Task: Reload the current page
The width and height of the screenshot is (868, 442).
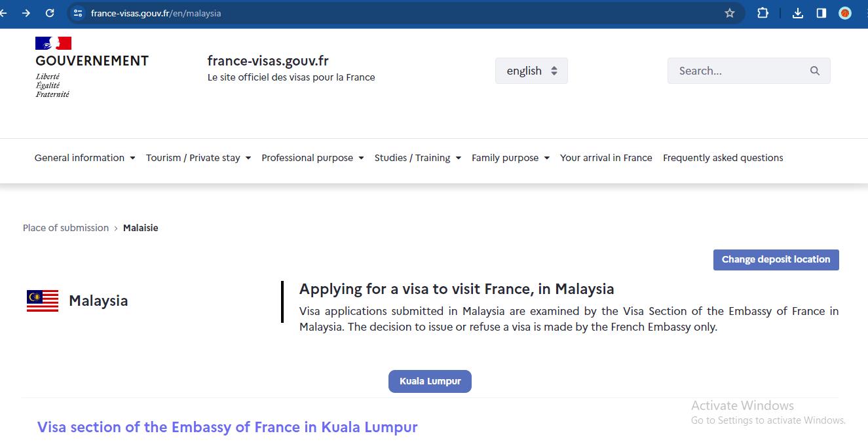Action: pos(49,12)
